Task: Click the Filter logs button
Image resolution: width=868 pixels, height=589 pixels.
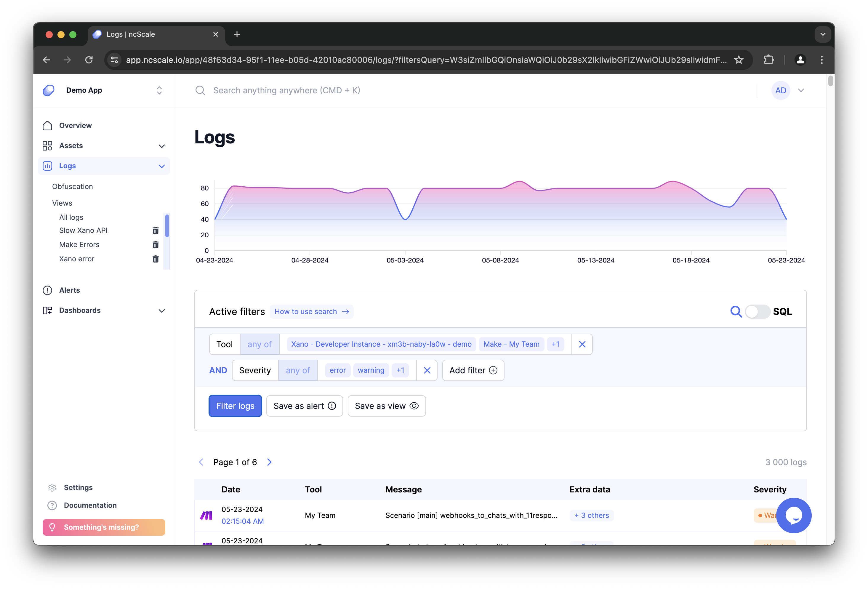Action: pyautogui.click(x=235, y=406)
